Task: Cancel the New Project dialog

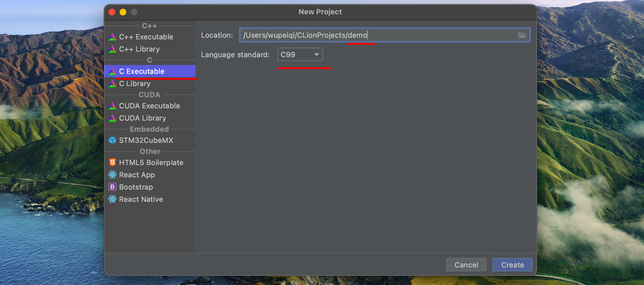Action: click(x=466, y=265)
